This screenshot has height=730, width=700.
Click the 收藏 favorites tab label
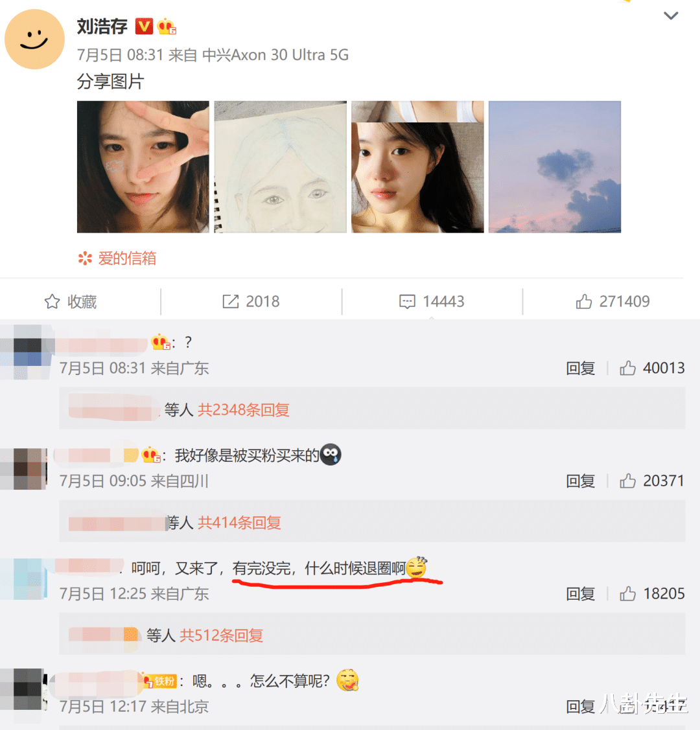(x=82, y=302)
